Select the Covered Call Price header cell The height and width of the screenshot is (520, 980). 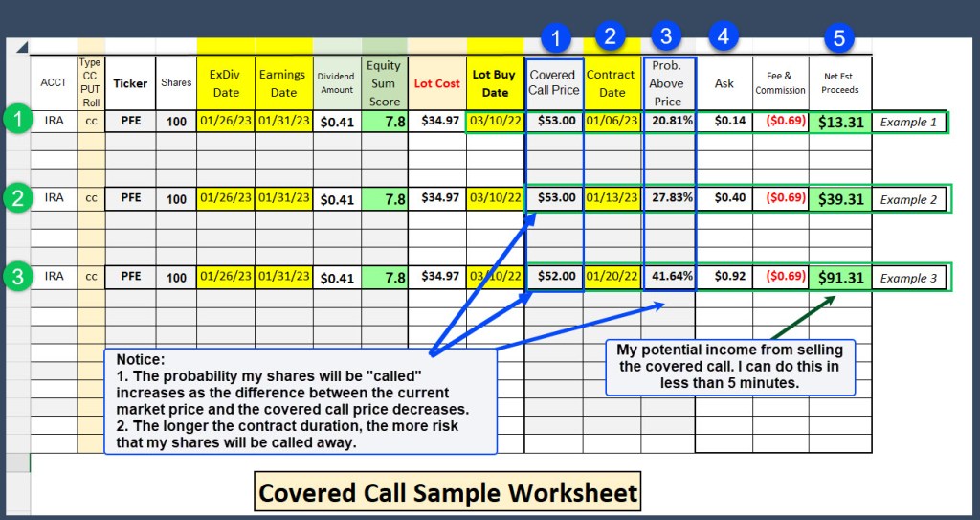point(553,82)
